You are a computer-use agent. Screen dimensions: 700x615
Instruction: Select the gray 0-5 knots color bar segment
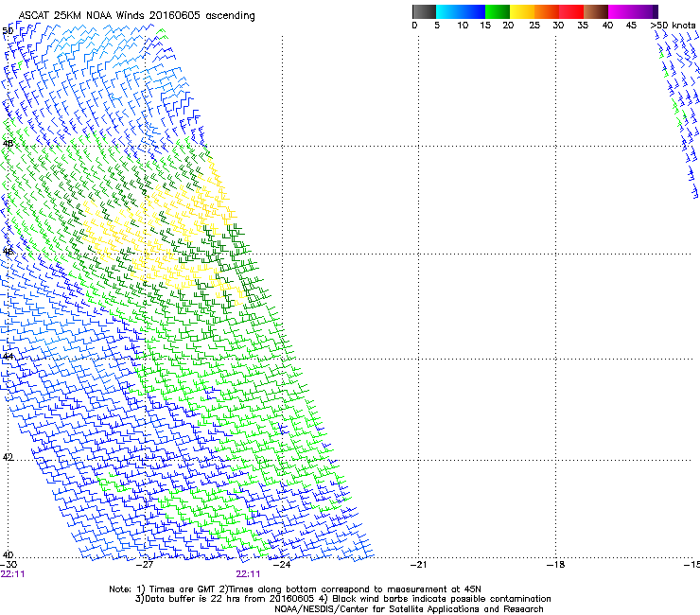424,11
